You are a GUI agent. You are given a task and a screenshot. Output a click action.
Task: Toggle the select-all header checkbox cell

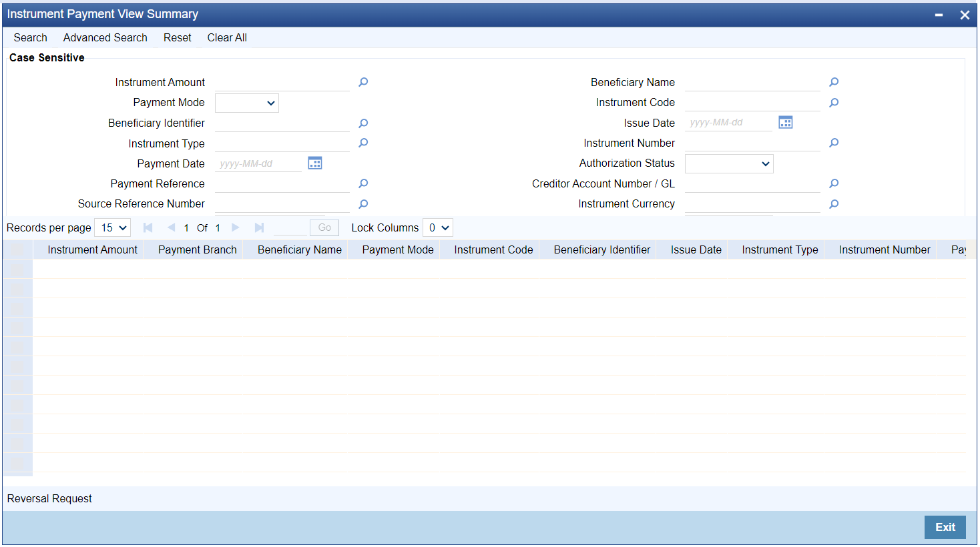[17, 249]
